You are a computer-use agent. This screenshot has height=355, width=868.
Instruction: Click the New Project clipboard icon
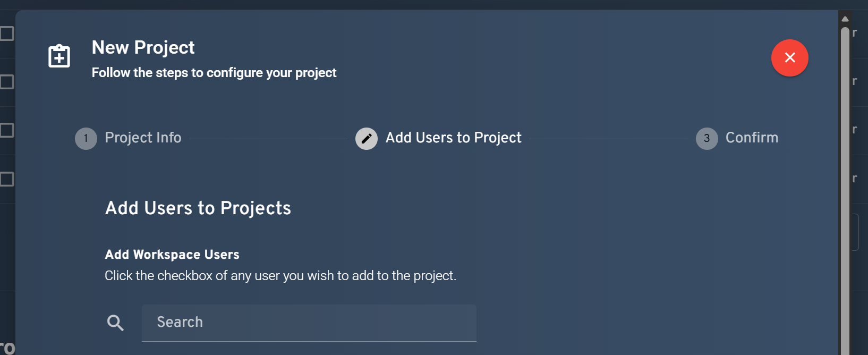coord(59,56)
